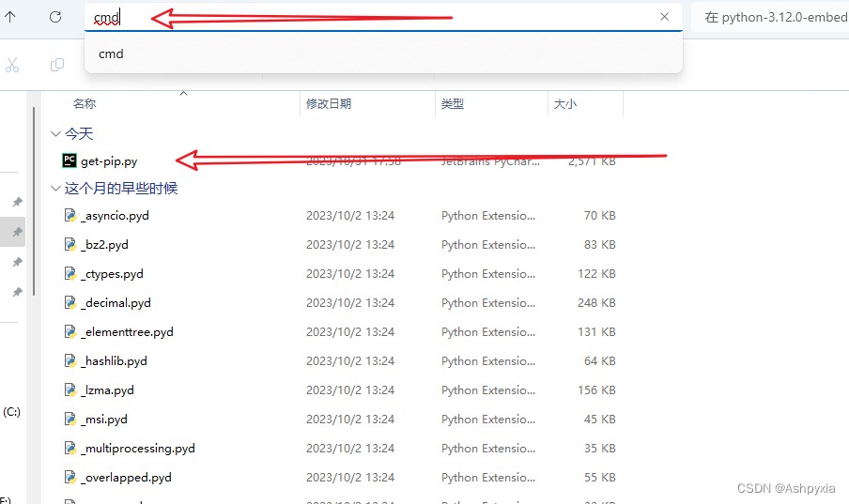
Task: Refresh the current folder view
Action: tap(55, 17)
